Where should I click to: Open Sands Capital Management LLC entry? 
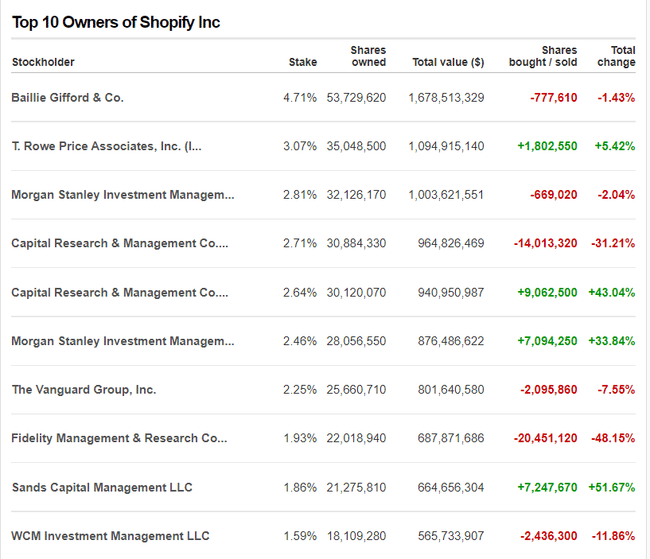click(x=101, y=488)
